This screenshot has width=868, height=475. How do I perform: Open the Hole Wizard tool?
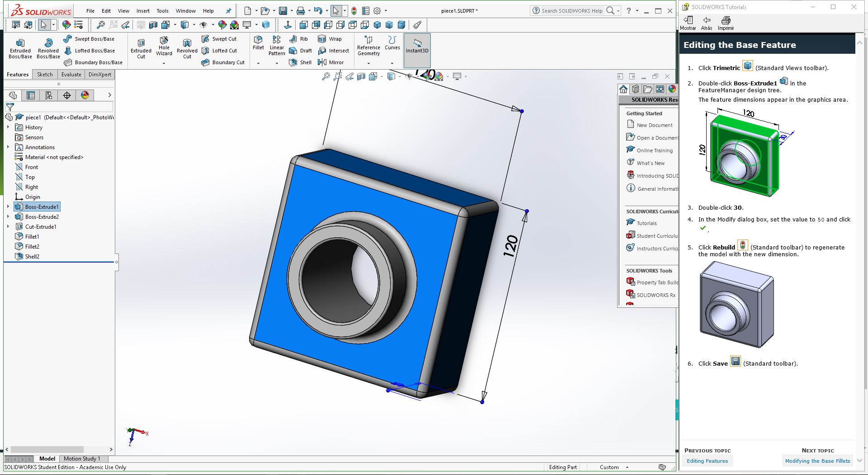(164, 46)
